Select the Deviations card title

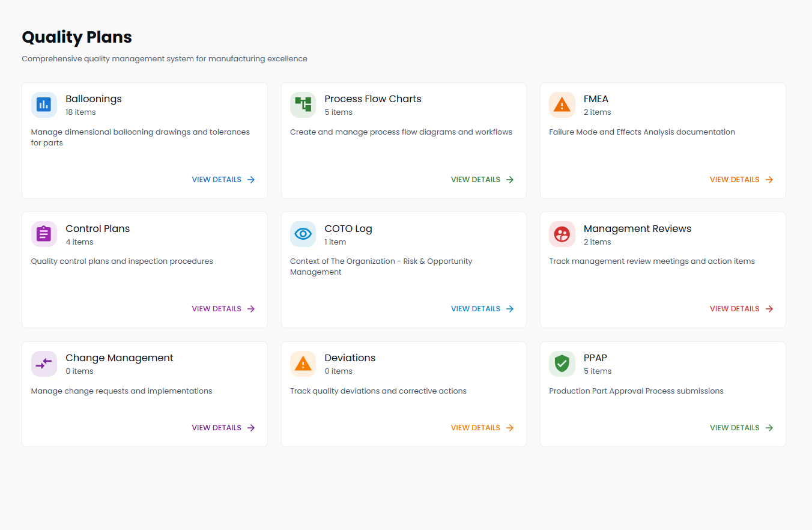click(350, 358)
